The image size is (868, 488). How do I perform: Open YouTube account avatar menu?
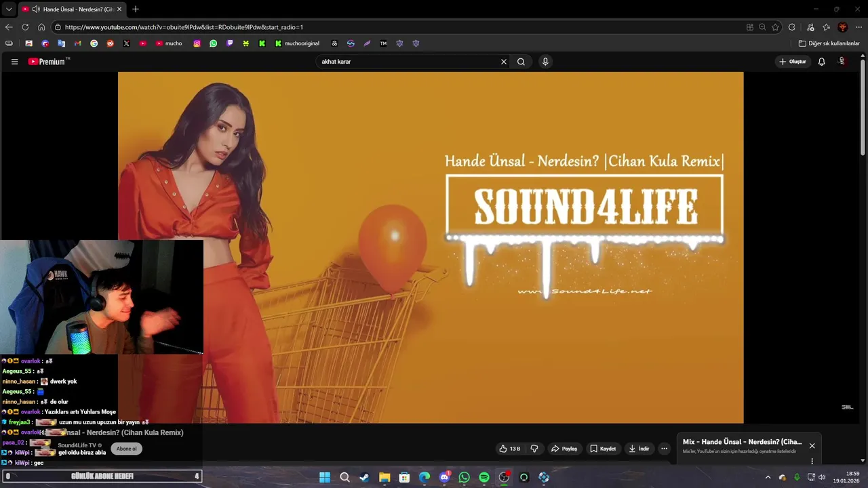pos(842,62)
